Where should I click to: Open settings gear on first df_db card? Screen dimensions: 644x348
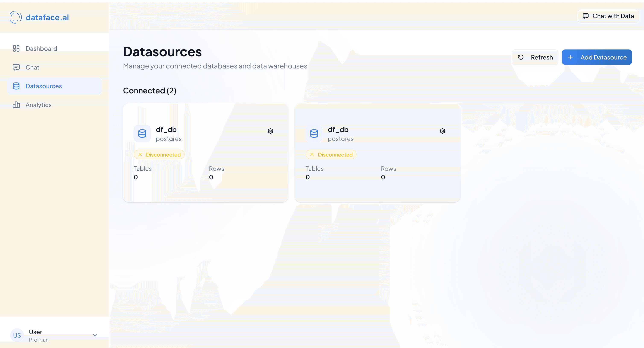point(270,130)
